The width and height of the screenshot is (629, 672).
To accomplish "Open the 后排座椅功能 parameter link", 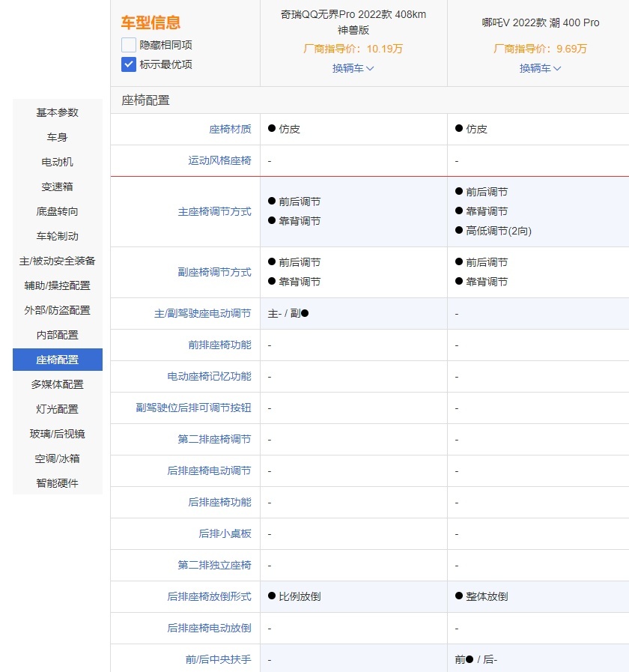I will pyautogui.click(x=219, y=502).
